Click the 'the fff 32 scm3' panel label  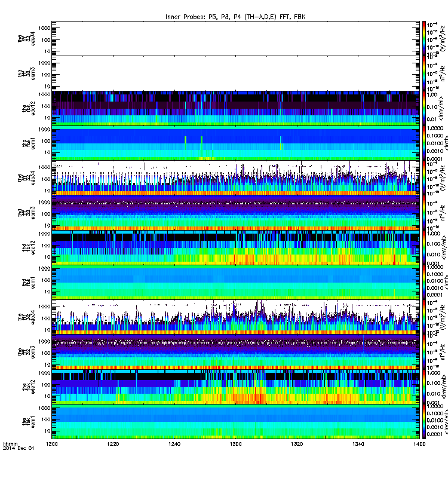tap(26, 352)
